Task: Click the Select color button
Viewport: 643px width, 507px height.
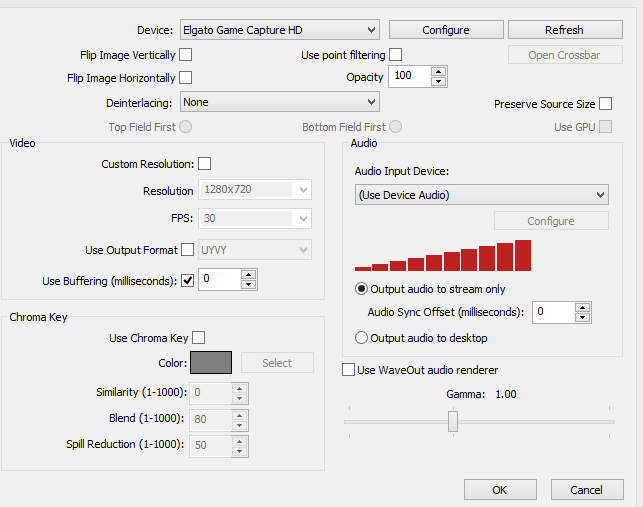Action: click(x=277, y=363)
